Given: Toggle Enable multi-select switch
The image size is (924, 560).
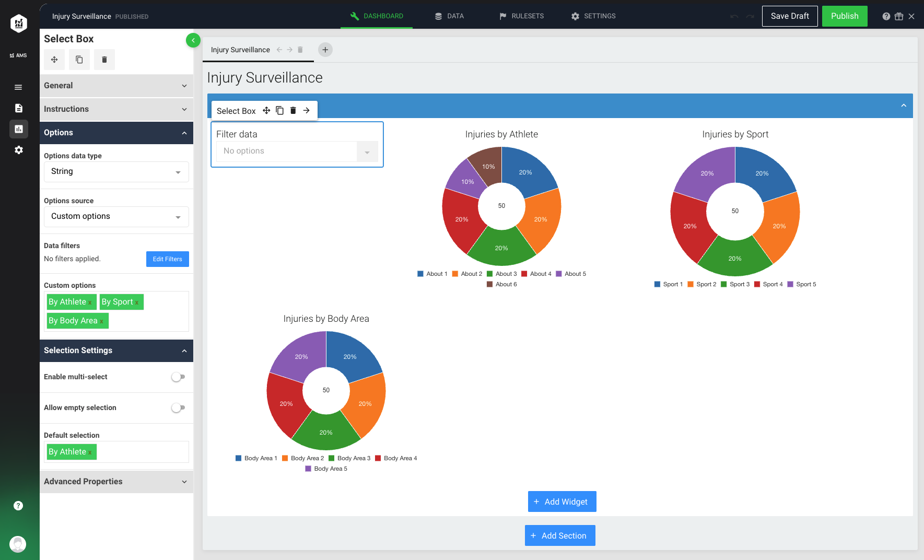Looking at the screenshot, I should 178,377.
